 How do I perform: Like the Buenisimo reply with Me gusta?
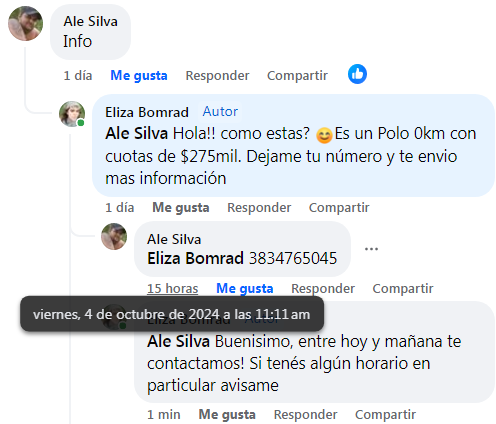coord(227,415)
